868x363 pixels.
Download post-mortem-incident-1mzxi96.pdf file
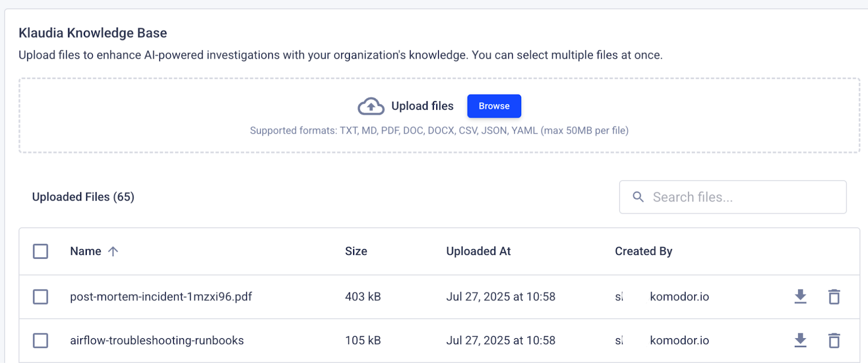tap(800, 296)
